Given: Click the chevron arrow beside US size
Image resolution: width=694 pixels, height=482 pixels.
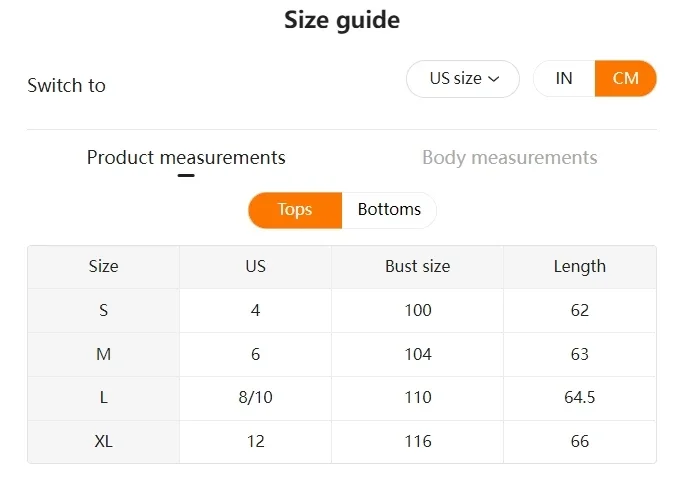Looking at the screenshot, I should click(494, 79).
